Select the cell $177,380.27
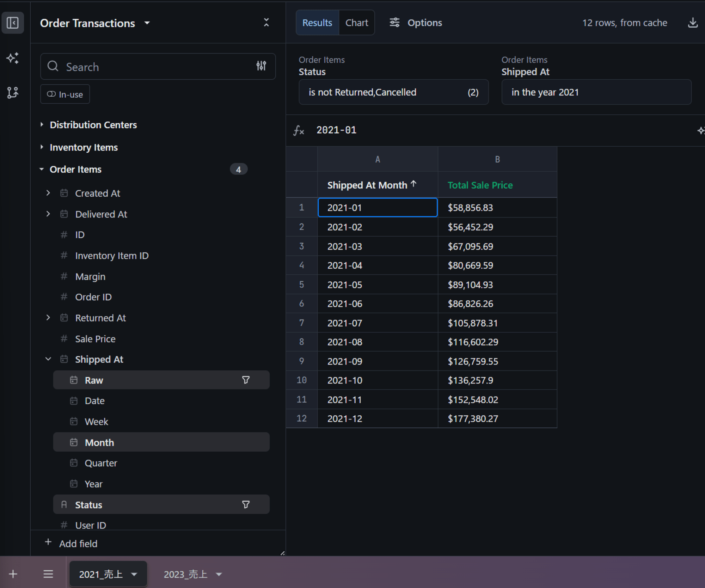This screenshot has height=588, width=705. (497, 418)
